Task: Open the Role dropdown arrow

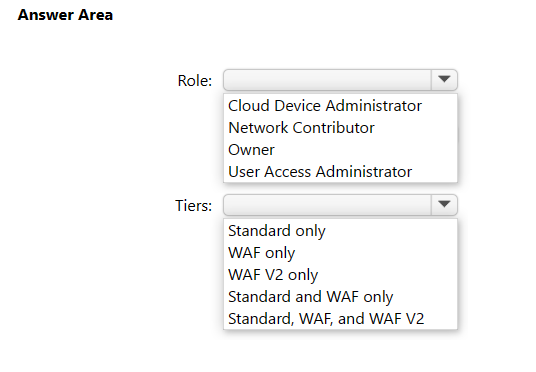Action: pos(444,80)
